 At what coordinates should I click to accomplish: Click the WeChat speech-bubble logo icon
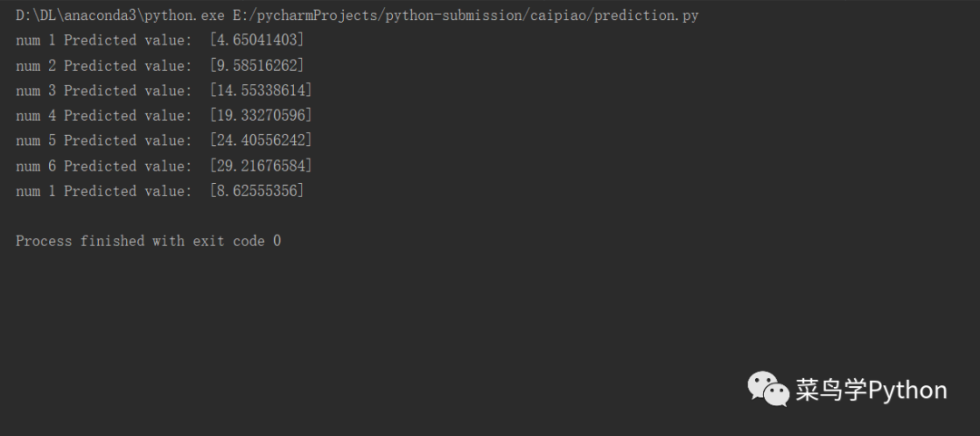769,389
